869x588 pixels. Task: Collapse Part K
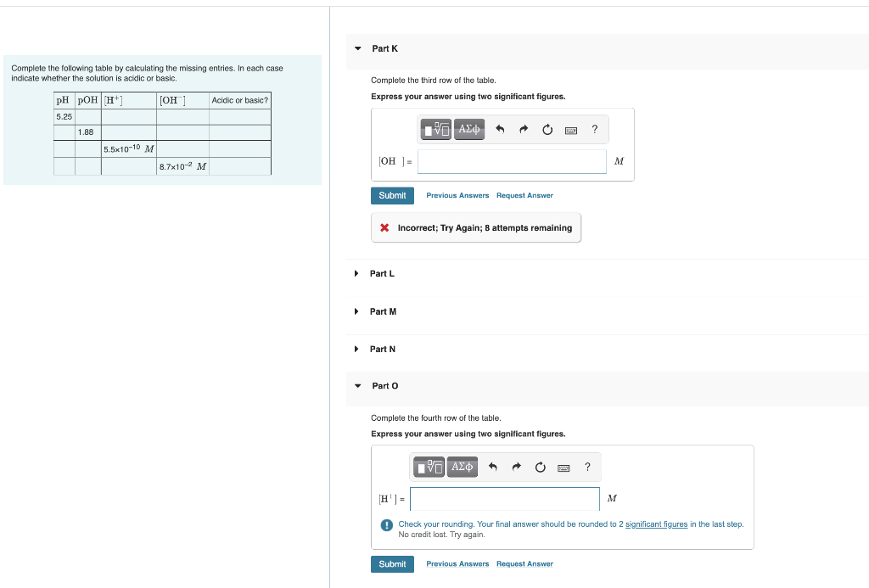coord(357,48)
